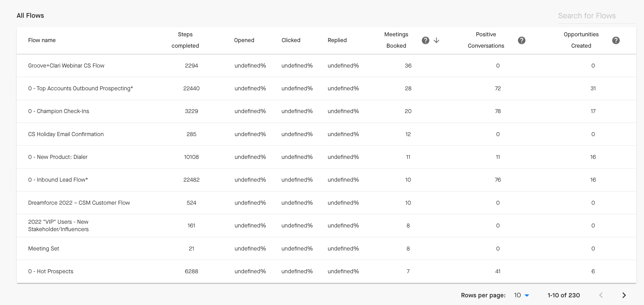
Task: Go to next page of flows
Action: pos(624,295)
